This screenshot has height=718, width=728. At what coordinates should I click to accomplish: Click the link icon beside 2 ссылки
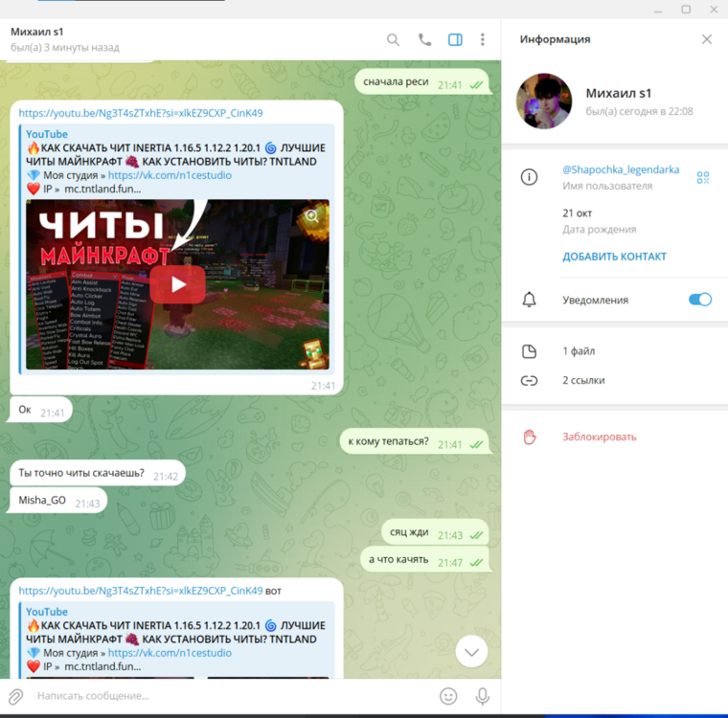pyautogui.click(x=530, y=381)
